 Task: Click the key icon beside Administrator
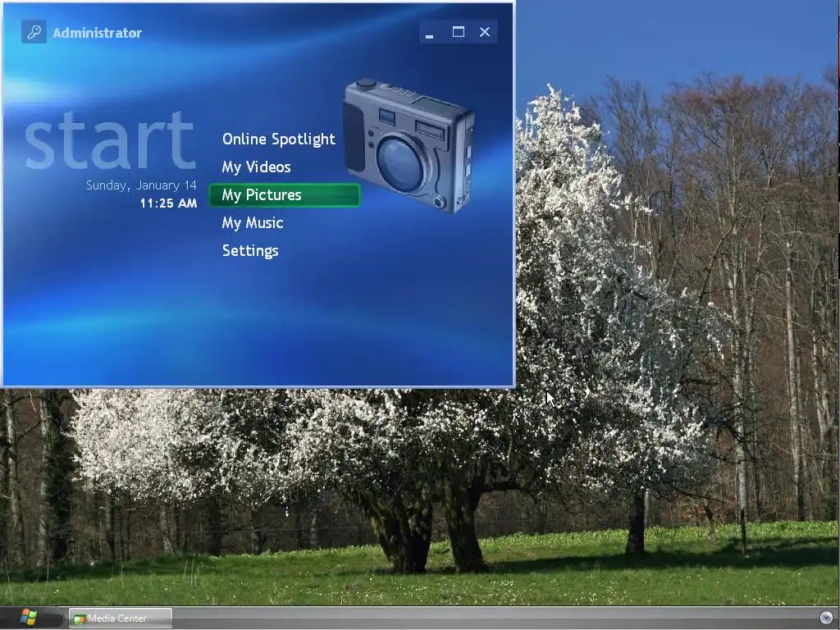pyautogui.click(x=34, y=32)
